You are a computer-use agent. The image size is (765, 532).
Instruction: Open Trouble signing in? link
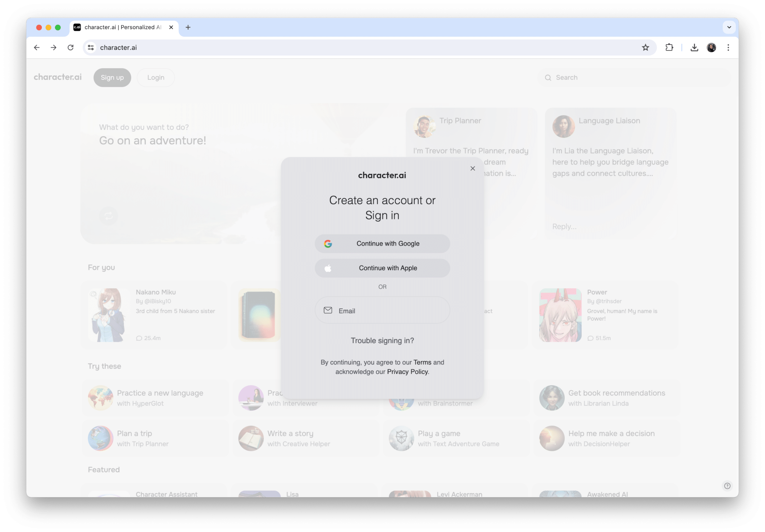click(382, 341)
